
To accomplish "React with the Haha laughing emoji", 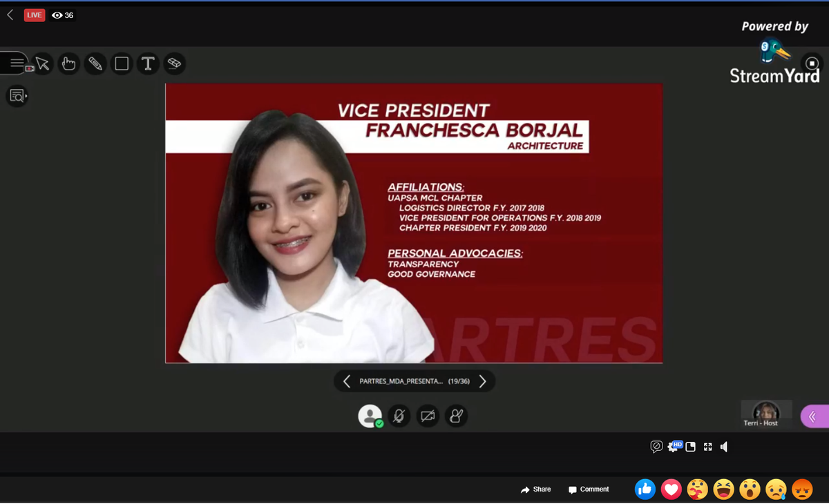I will 724,490.
